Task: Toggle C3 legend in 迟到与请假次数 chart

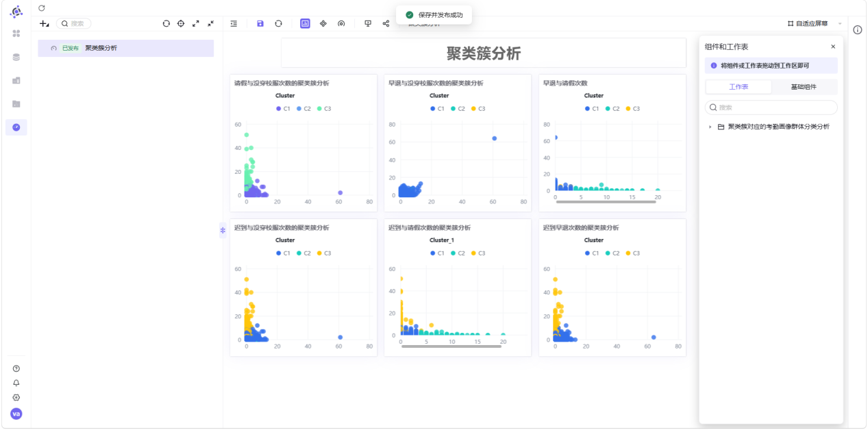Action: [x=478, y=253]
